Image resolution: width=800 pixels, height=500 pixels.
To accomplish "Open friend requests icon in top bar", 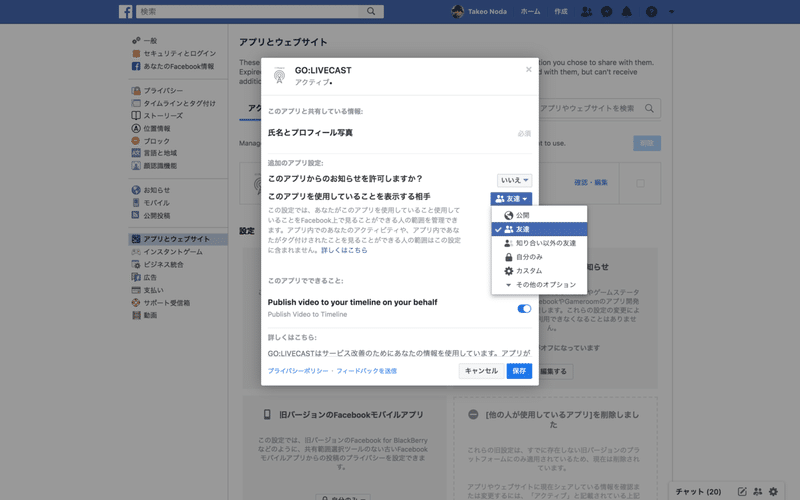I will (586, 11).
